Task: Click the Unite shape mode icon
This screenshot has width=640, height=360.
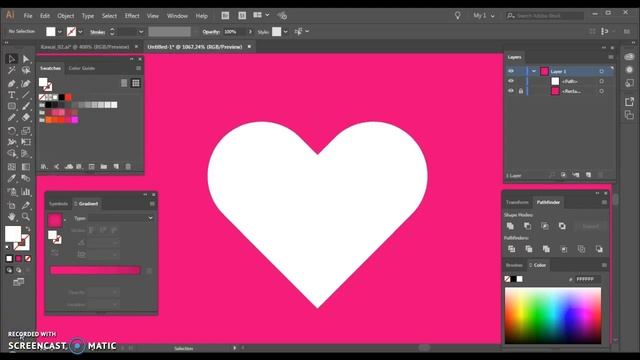Action: point(510,226)
